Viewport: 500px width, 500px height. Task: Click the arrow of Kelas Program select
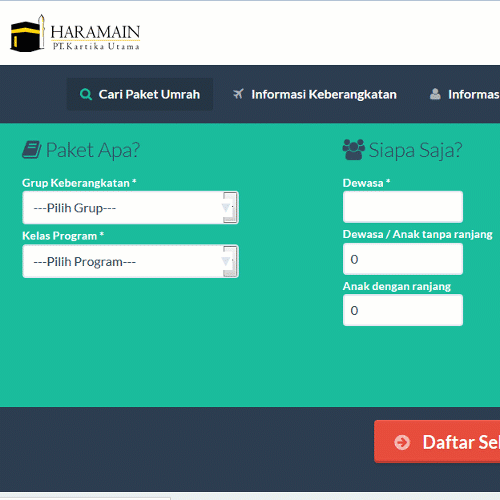point(230,261)
